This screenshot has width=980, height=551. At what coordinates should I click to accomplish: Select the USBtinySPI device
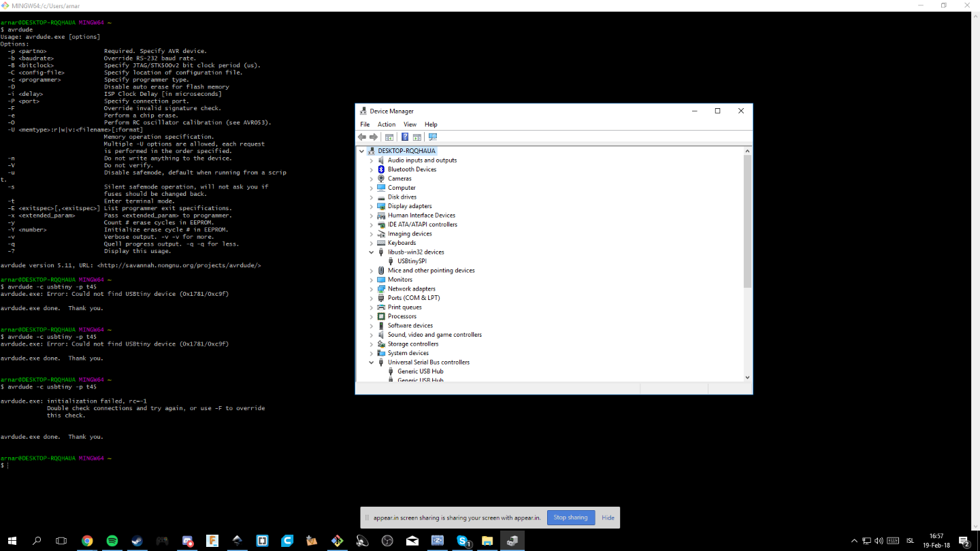point(412,261)
